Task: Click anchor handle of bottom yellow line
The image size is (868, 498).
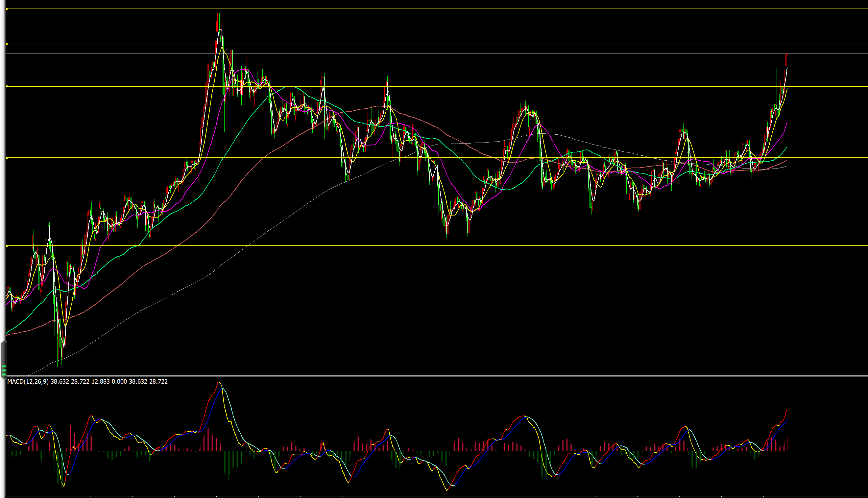Action: 7,246
